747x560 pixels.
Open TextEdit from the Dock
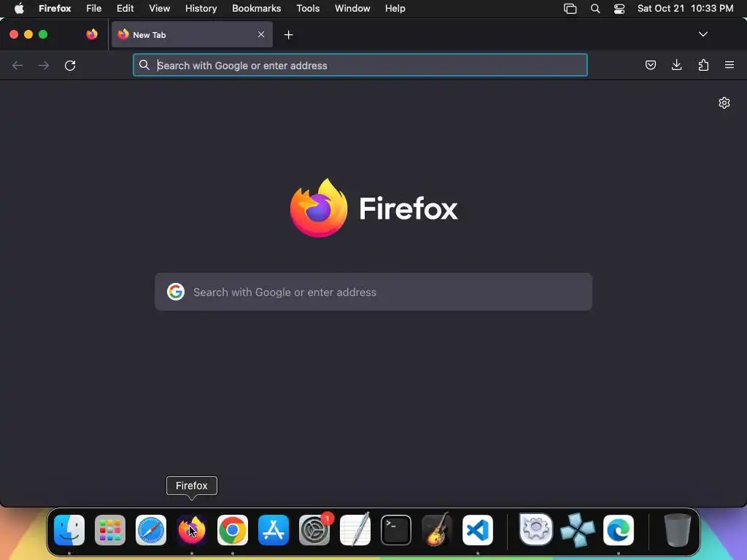(355, 530)
